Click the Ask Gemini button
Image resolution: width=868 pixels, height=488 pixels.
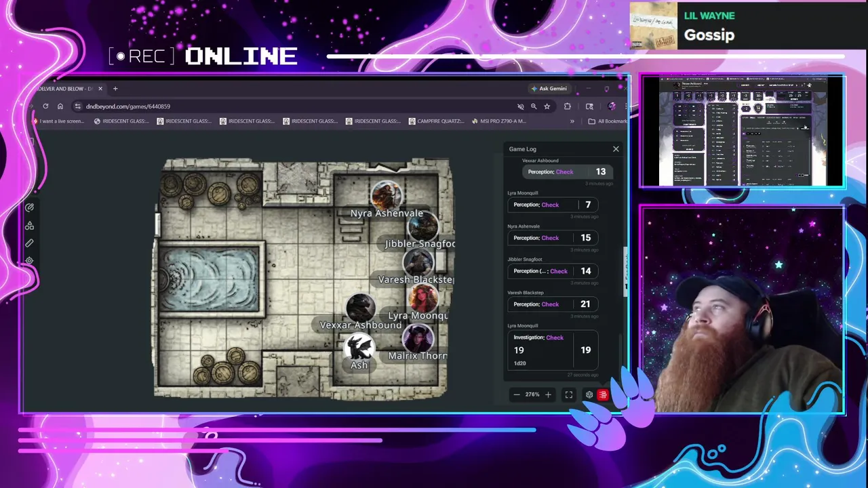pos(549,89)
